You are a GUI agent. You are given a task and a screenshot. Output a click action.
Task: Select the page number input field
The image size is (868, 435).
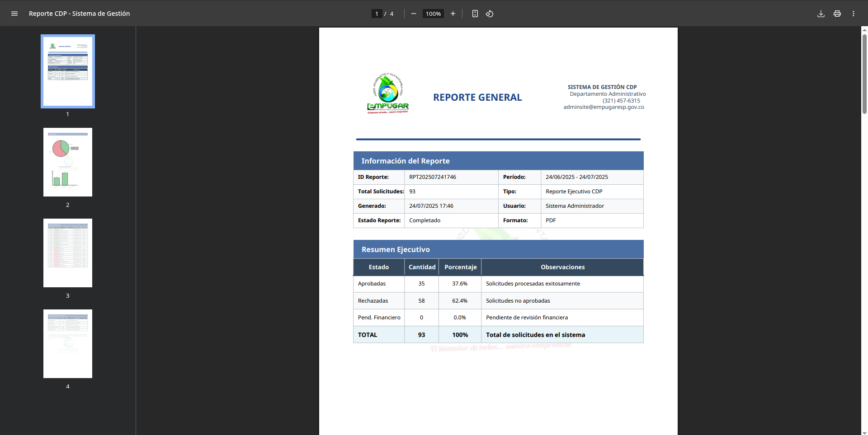pyautogui.click(x=377, y=14)
